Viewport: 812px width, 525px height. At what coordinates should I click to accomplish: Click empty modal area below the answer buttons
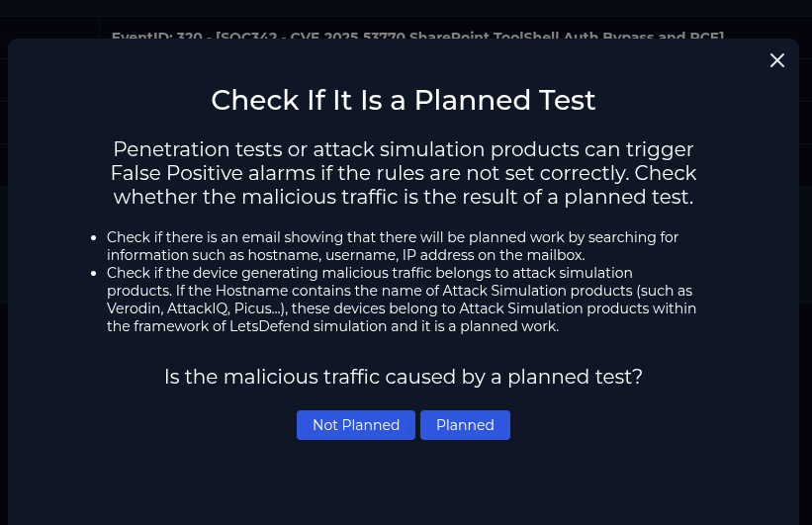[404, 484]
